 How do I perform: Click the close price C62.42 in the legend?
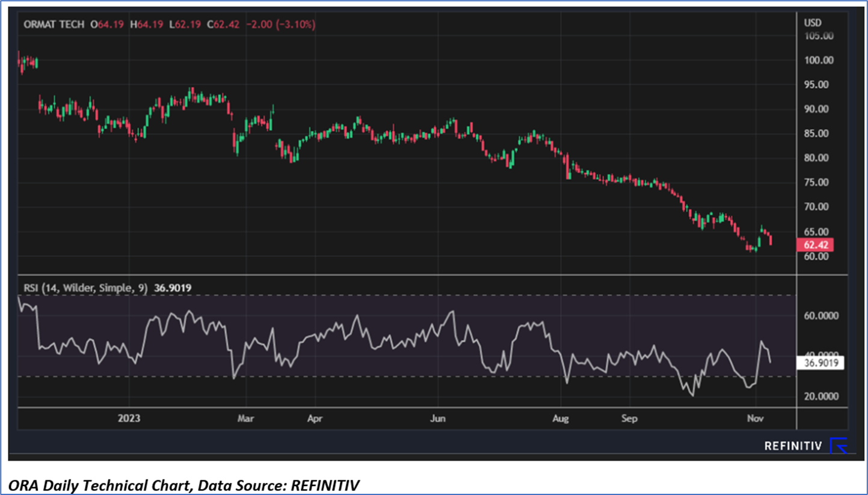click(x=222, y=25)
